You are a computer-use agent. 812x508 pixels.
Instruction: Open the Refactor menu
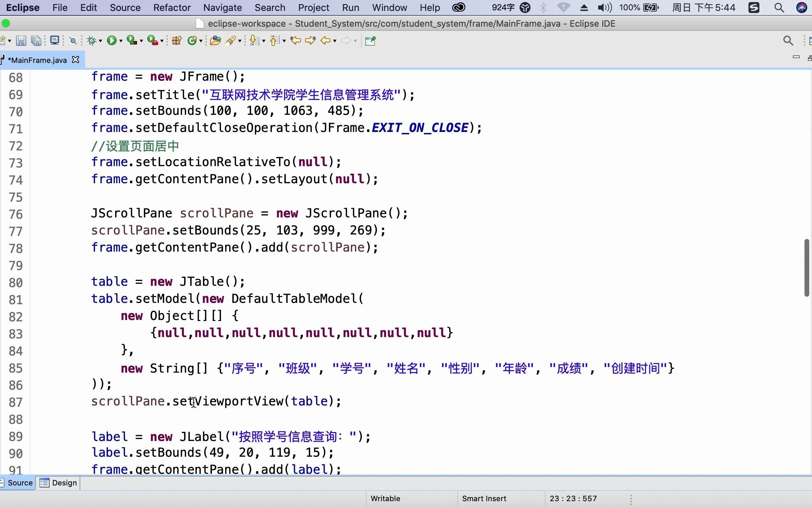tap(171, 8)
